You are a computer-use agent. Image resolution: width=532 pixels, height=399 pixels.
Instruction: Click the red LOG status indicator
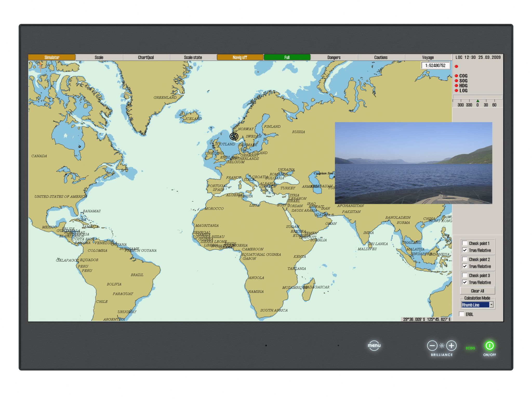[456, 90]
